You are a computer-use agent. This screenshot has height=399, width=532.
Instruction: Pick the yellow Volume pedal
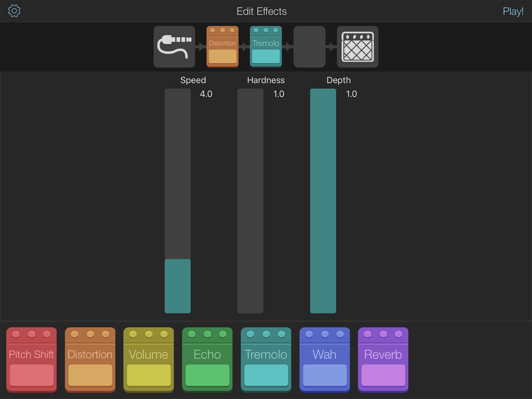(149, 359)
